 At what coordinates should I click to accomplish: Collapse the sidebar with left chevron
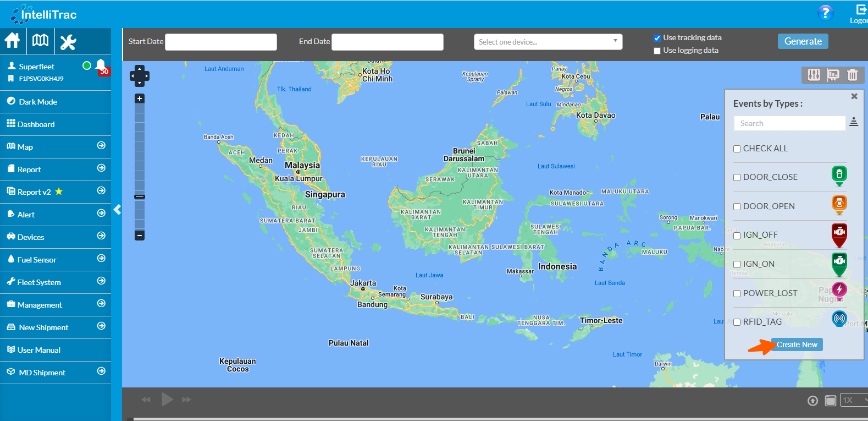click(117, 210)
